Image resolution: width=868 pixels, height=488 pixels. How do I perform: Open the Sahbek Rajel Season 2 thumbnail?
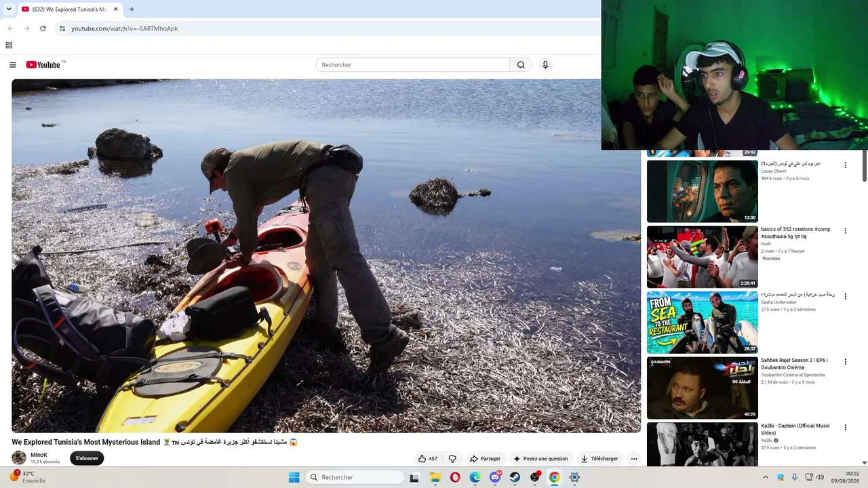[x=703, y=388]
